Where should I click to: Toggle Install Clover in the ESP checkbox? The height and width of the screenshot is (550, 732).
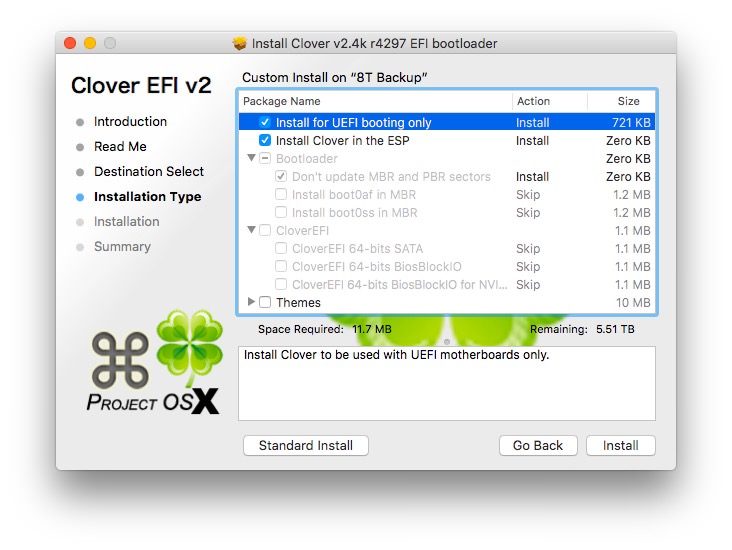(x=265, y=140)
